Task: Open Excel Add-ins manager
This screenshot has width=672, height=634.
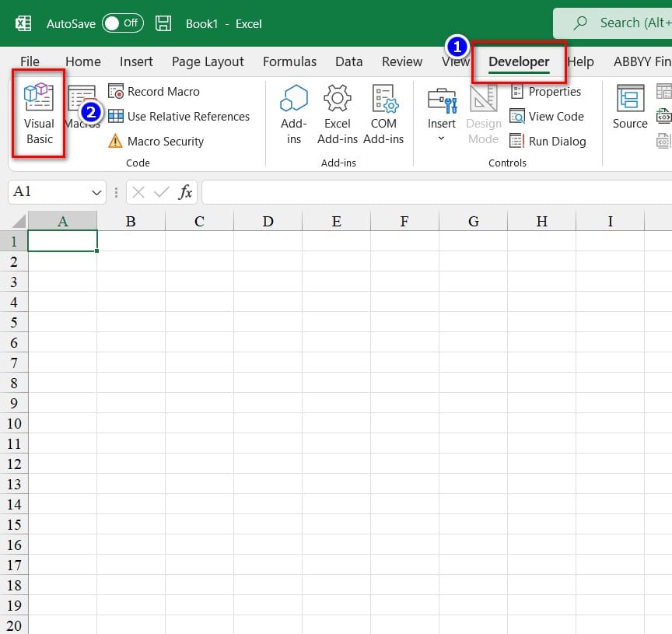Action: click(338, 114)
